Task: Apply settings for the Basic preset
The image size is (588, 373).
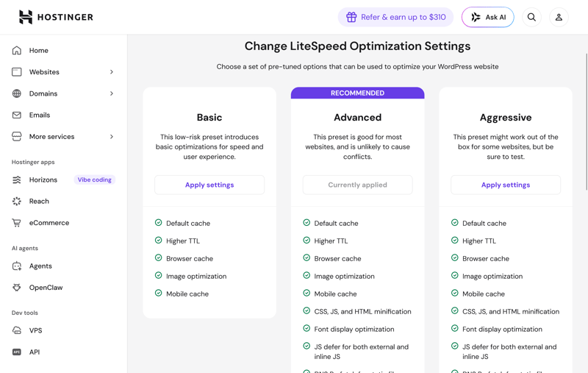Action: (x=209, y=185)
